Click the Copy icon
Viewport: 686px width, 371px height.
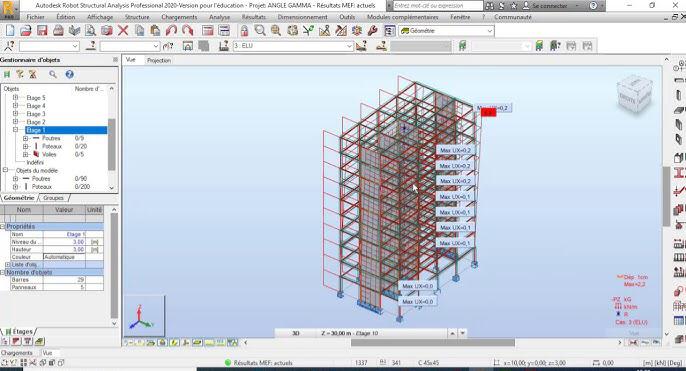[139, 30]
